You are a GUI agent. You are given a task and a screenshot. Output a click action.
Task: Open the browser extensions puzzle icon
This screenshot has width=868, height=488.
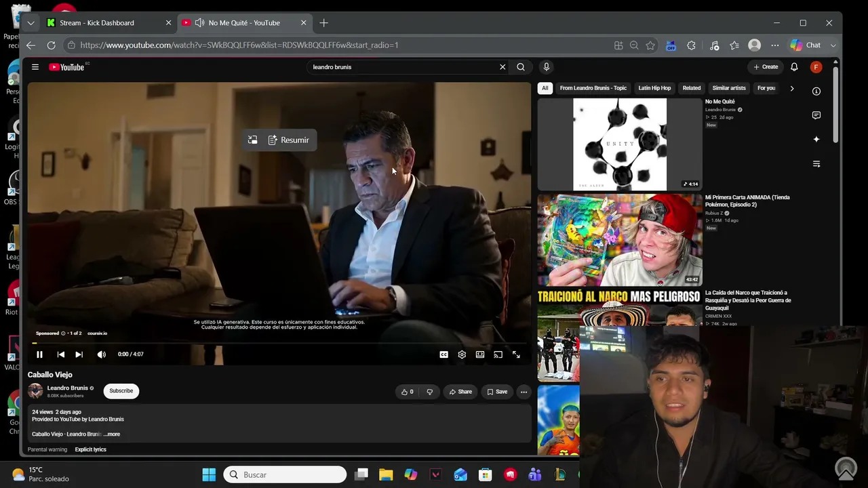[x=691, y=45]
